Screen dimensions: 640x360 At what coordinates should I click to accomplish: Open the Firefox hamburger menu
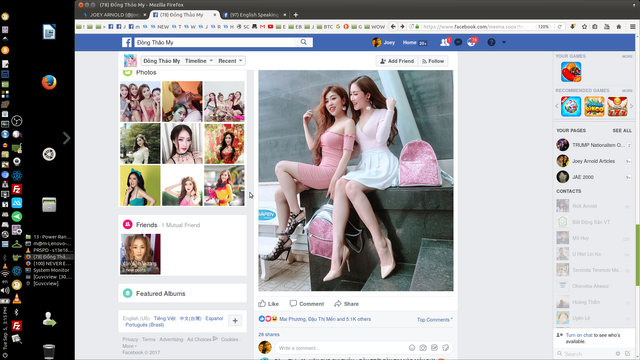pyautogui.click(x=632, y=27)
